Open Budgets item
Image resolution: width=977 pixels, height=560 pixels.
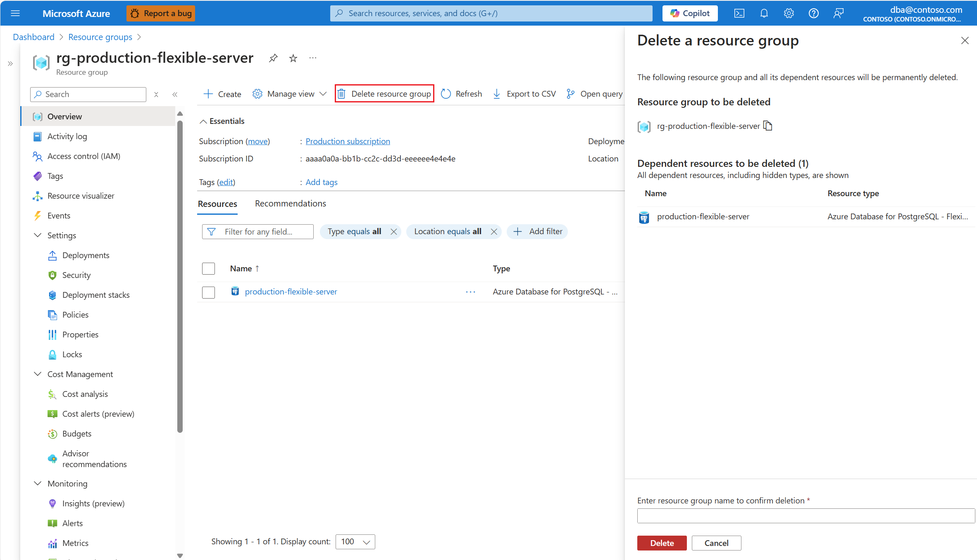click(x=76, y=434)
